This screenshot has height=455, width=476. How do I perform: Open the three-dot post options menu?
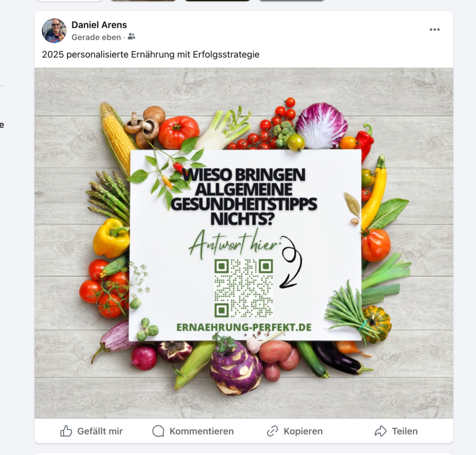coord(435,29)
